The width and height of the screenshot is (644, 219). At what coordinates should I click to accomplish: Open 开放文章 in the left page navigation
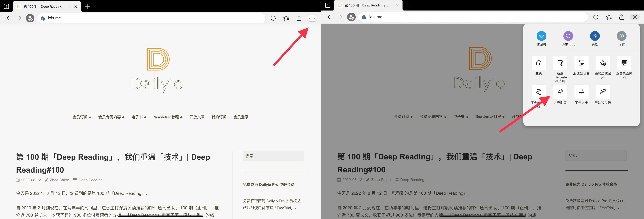pyautogui.click(x=197, y=117)
